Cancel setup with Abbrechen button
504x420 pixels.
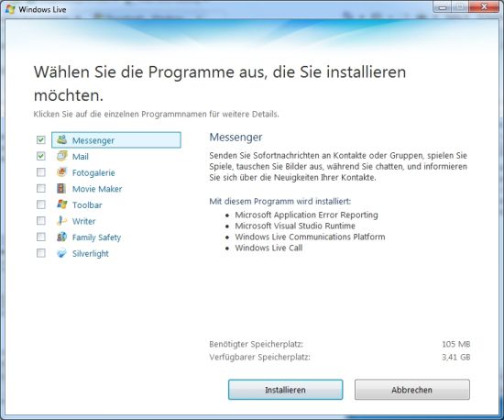click(x=412, y=390)
